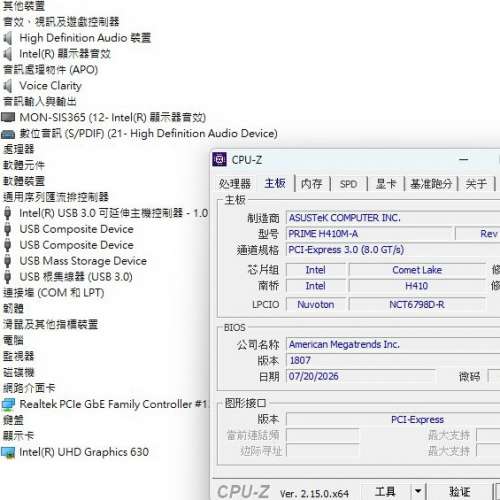Select the 滑鼠及其他指標裝置 category
The image size is (500, 500).
coord(50,325)
